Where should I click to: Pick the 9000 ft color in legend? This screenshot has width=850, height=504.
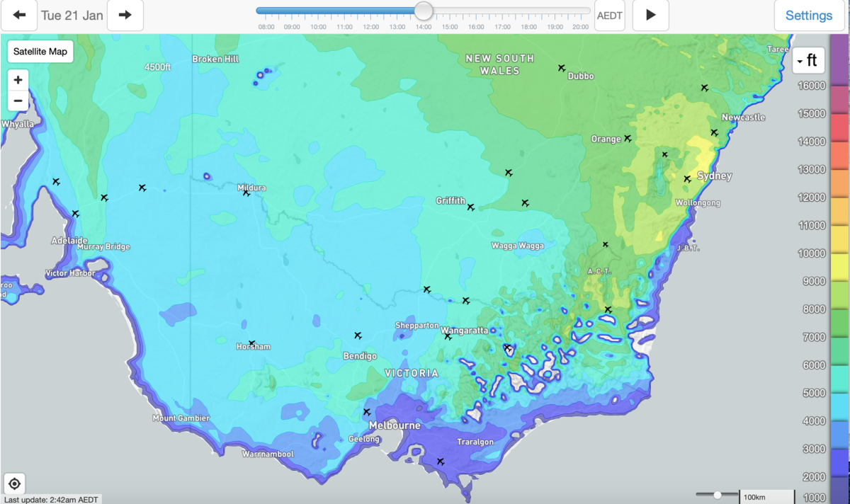coord(840,282)
